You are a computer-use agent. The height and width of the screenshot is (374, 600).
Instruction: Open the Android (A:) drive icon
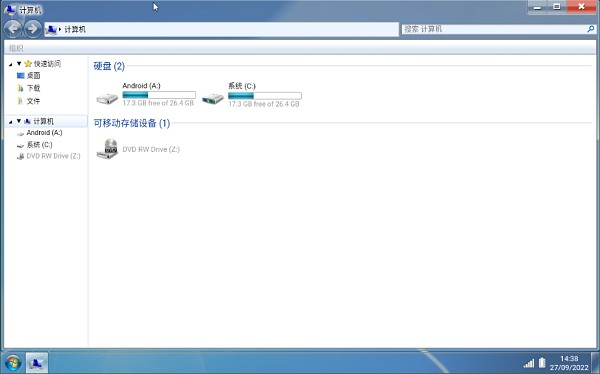[x=107, y=98]
